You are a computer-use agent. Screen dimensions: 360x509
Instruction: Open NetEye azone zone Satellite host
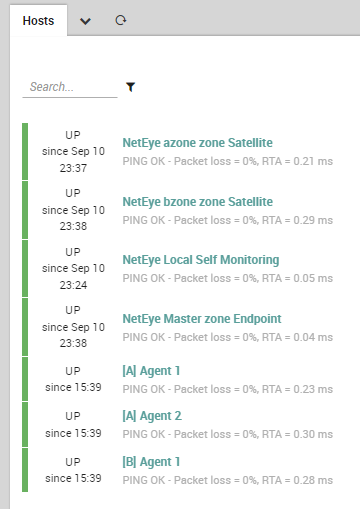pyautogui.click(x=197, y=143)
